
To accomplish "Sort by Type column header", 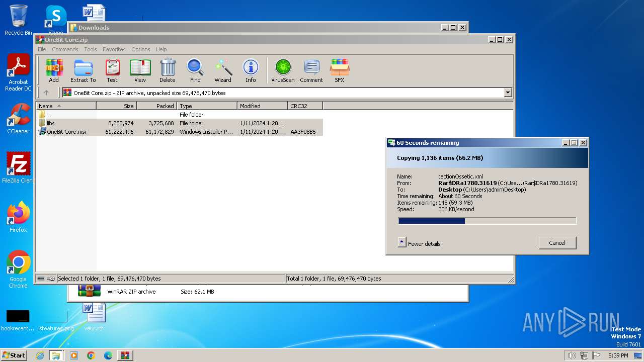I will (x=207, y=106).
